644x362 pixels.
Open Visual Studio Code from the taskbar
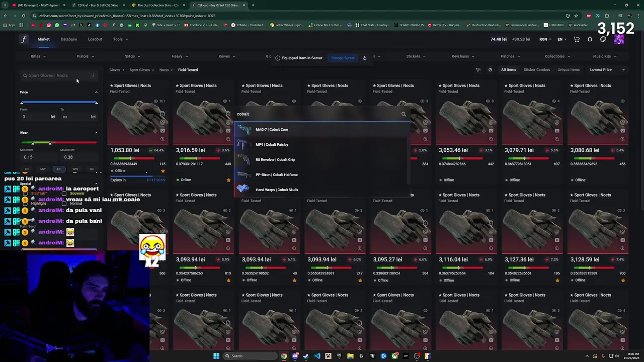[x=317, y=356]
